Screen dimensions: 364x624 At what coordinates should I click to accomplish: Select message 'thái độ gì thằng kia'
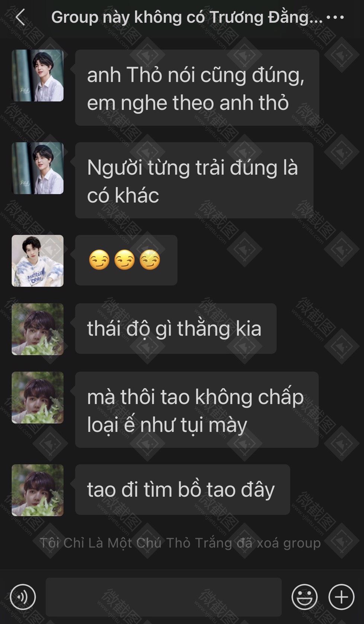[176, 328]
